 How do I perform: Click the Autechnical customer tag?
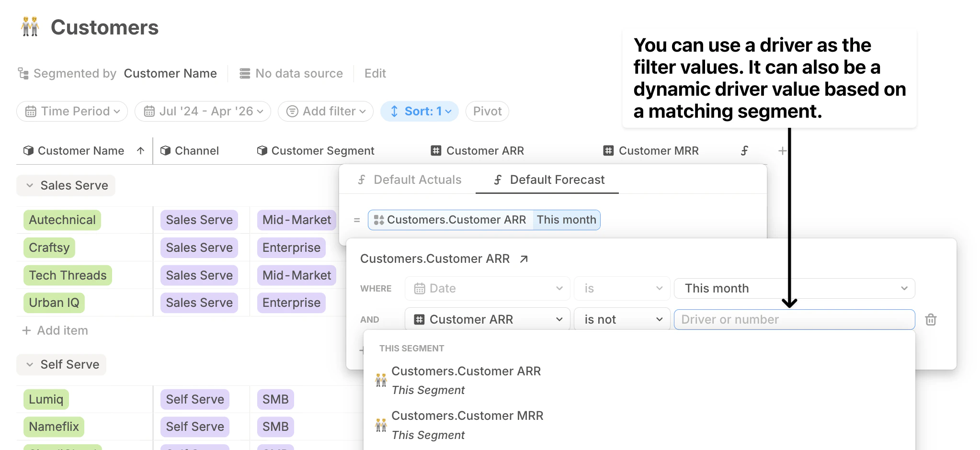point(62,220)
